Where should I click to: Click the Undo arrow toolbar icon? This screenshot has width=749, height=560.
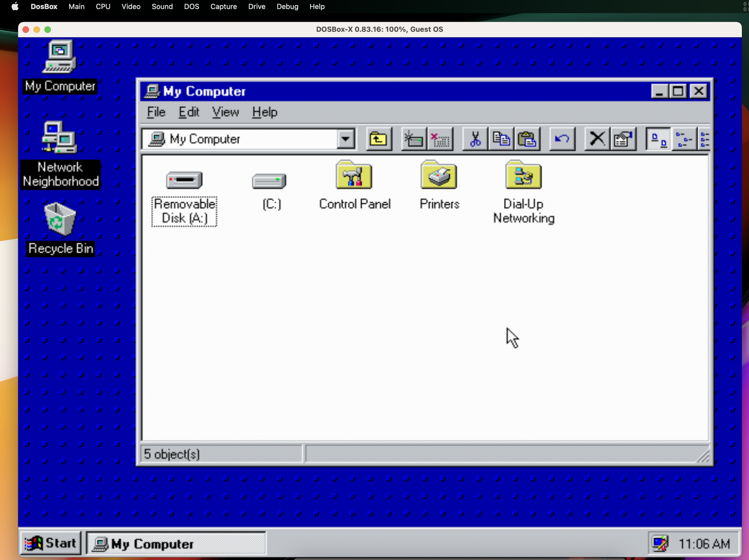562,139
